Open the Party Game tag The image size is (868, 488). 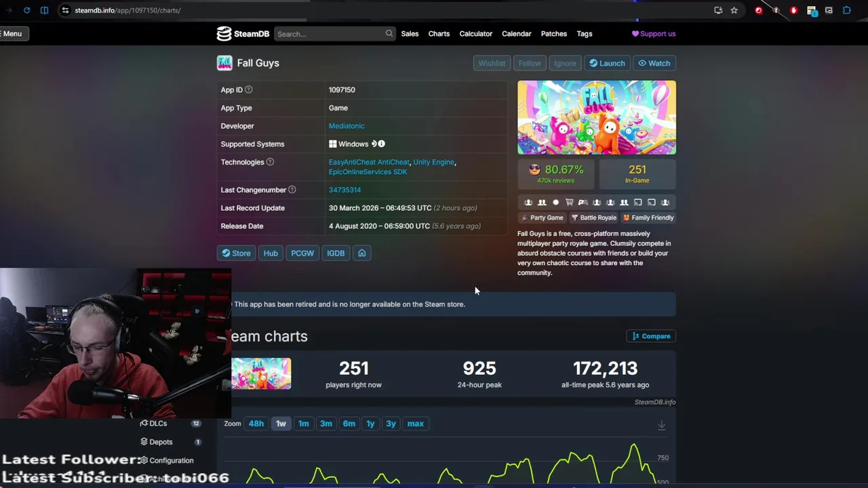coord(542,218)
